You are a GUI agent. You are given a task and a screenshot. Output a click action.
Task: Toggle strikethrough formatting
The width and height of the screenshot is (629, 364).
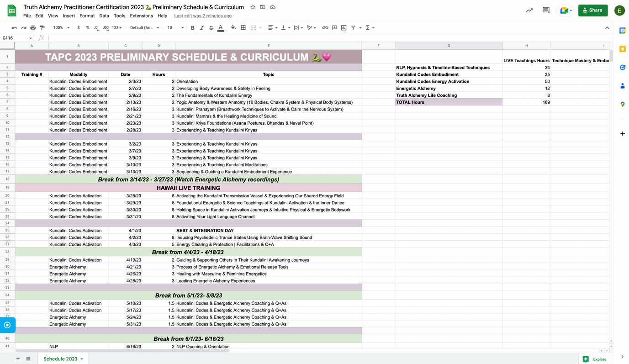[x=211, y=28]
